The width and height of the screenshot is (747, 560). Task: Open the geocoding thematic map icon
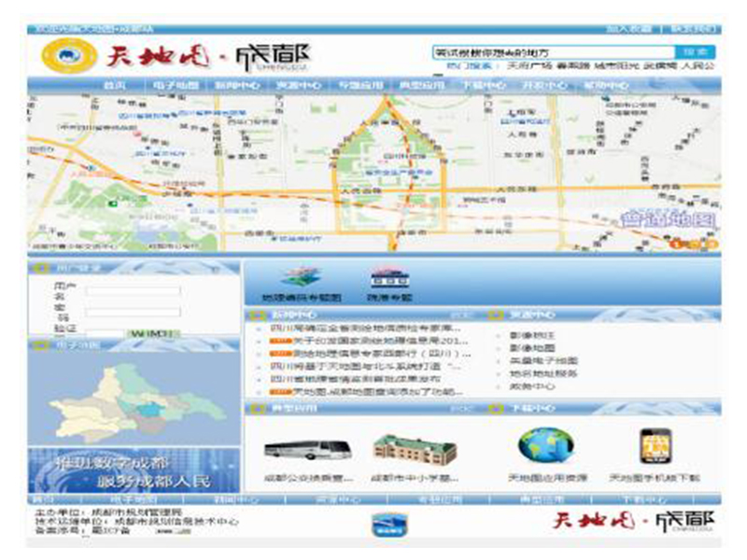pos(301,278)
